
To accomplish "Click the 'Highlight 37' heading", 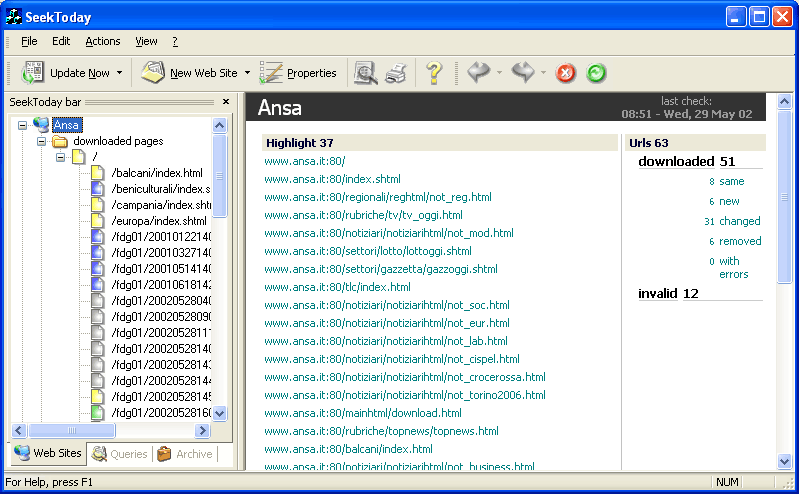I will pyautogui.click(x=300, y=143).
